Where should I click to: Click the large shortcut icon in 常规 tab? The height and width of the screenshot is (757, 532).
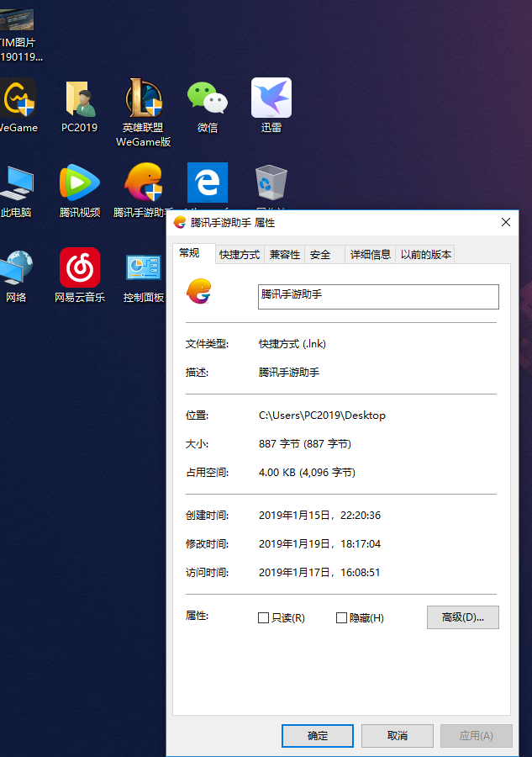199,292
